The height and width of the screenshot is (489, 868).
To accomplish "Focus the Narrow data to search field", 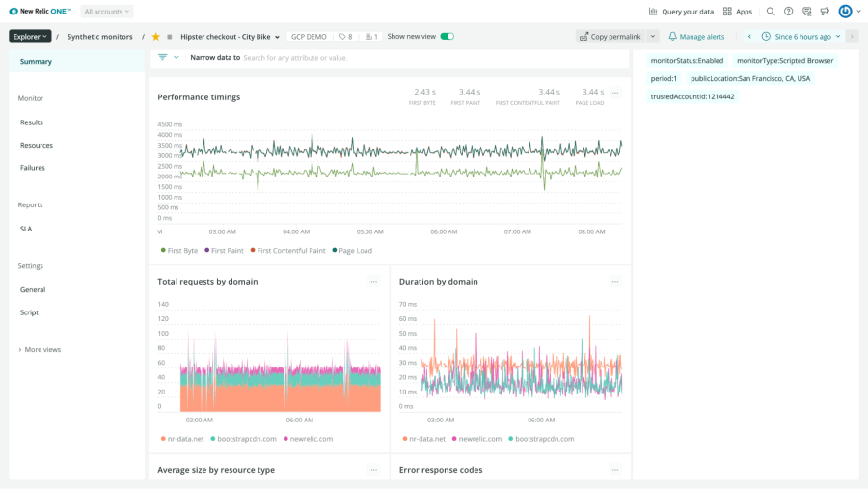I will coord(435,58).
